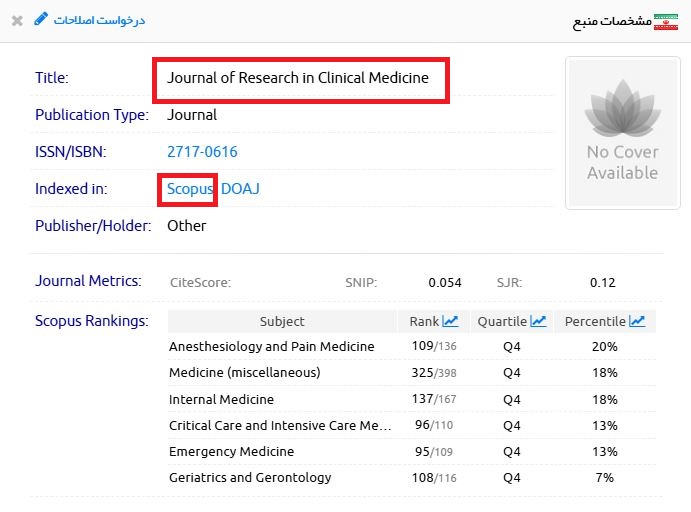
Task: Click the درخواست اصلاحات correction request link
Action: pyautogui.click(x=99, y=20)
